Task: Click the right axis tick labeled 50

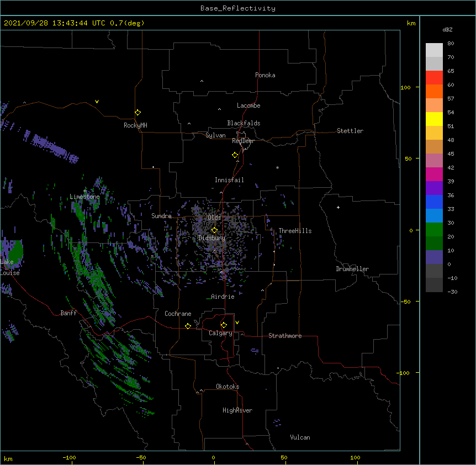Action: (408, 158)
